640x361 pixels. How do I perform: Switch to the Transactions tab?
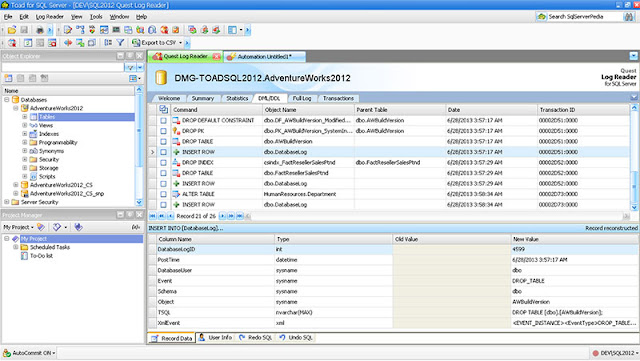tap(338, 98)
